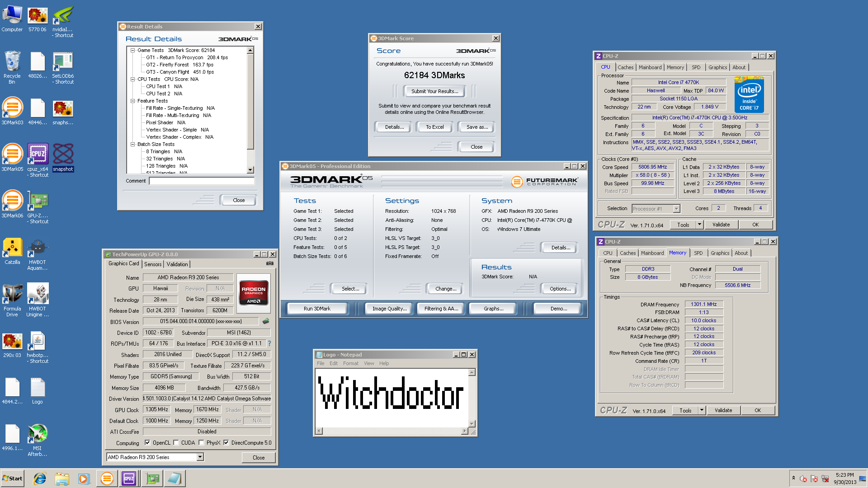Switch to the Caches tab in CPU-Z CPU window
The height and width of the screenshot is (488, 868).
tap(626, 67)
